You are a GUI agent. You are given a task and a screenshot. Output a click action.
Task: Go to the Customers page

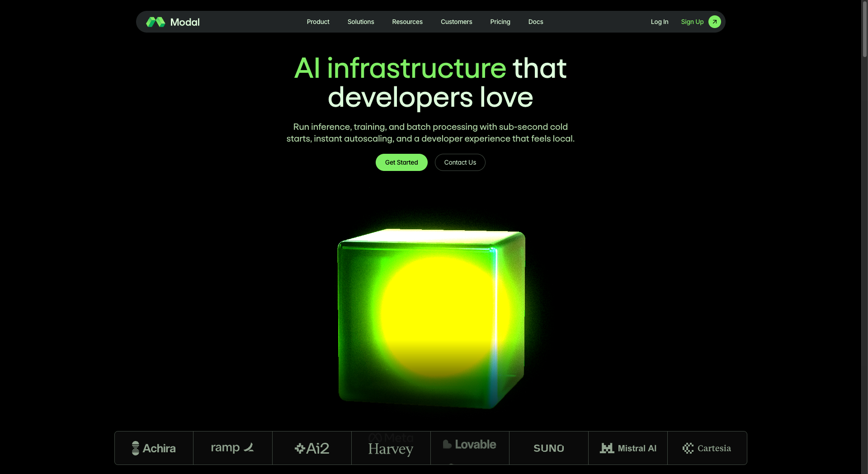tap(456, 22)
